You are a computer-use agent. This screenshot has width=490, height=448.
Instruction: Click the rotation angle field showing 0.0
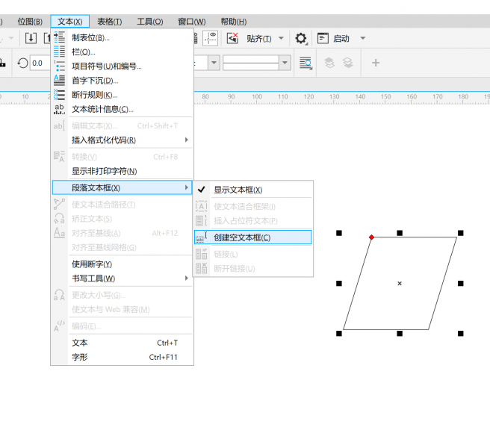40,63
